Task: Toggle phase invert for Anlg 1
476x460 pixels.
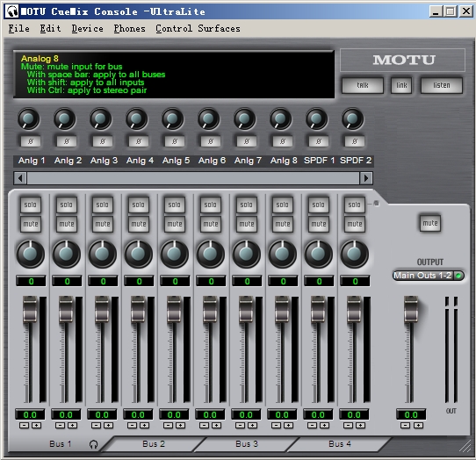Action: [31, 141]
